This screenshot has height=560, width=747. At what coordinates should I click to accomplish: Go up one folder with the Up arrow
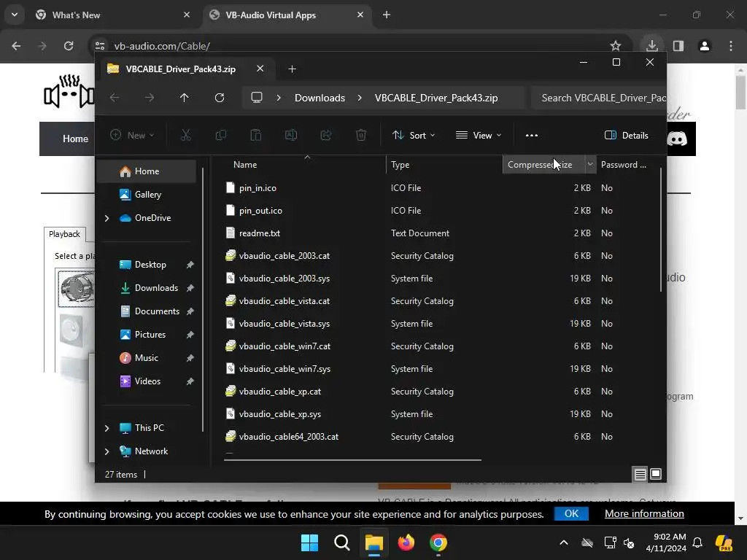tap(185, 98)
